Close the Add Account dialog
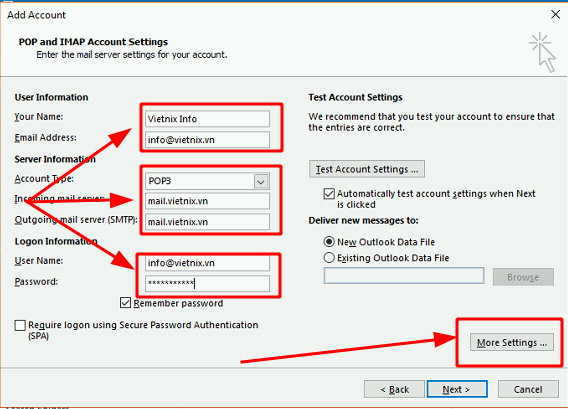568x409 pixels. 555,14
